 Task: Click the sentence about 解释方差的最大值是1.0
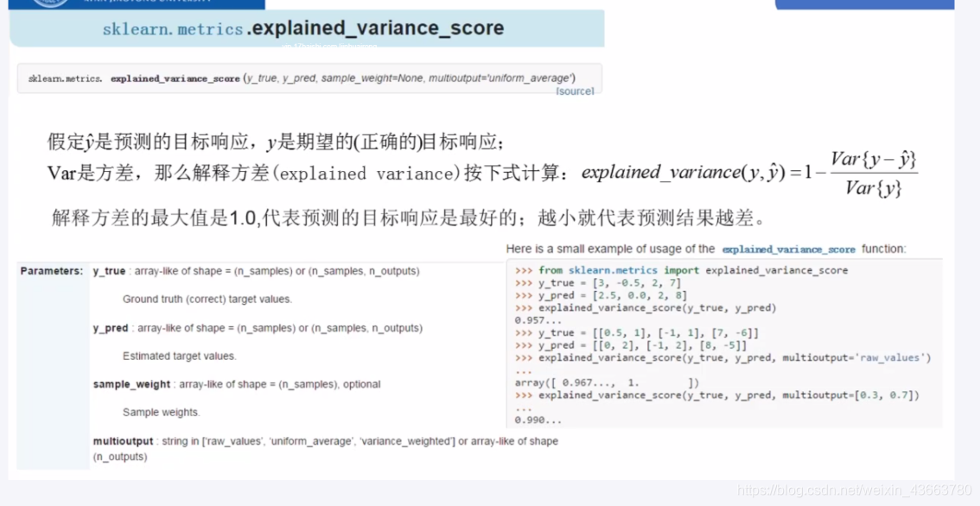pos(410,218)
